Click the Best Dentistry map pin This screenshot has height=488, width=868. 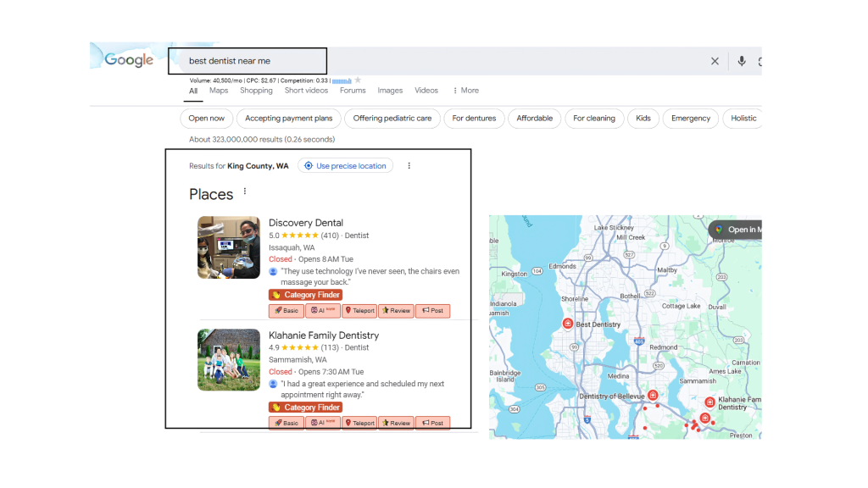567,324
